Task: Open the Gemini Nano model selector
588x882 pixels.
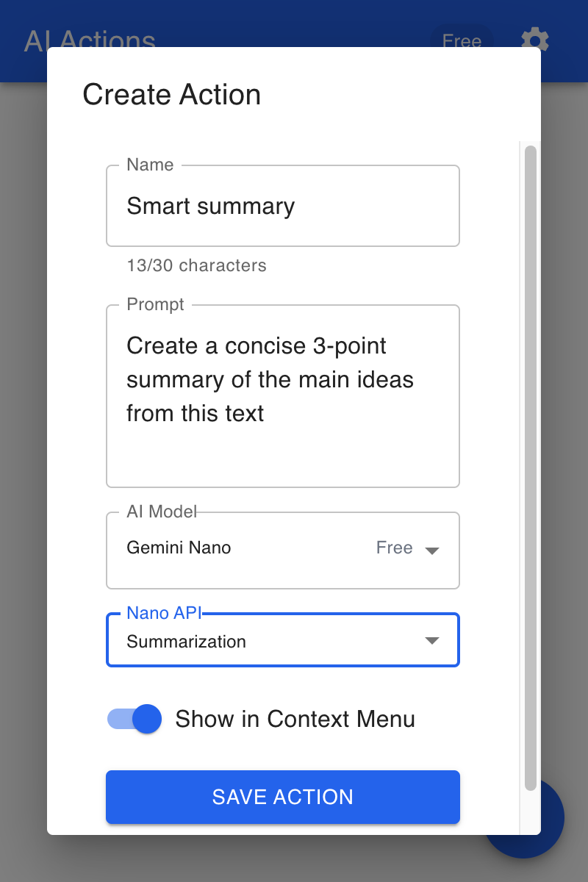Action: [283, 550]
